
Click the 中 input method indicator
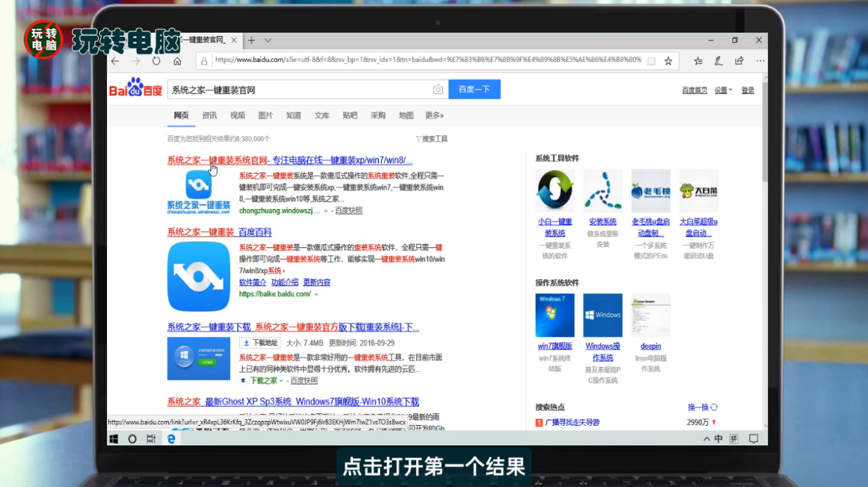point(719,439)
